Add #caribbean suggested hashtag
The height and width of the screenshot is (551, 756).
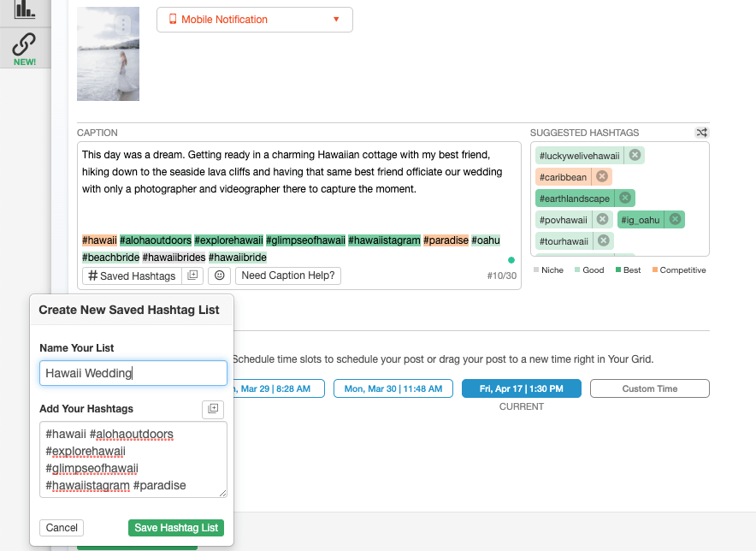pyautogui.click(x=563, y=177)
